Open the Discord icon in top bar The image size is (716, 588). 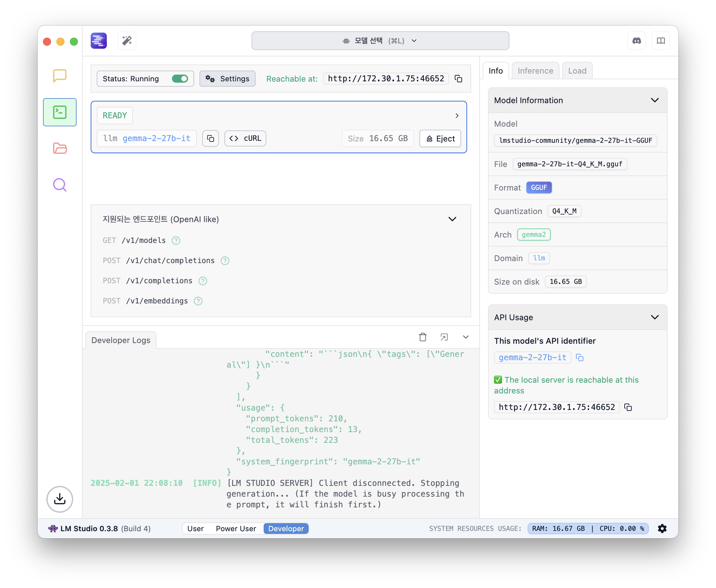(636, 41)
